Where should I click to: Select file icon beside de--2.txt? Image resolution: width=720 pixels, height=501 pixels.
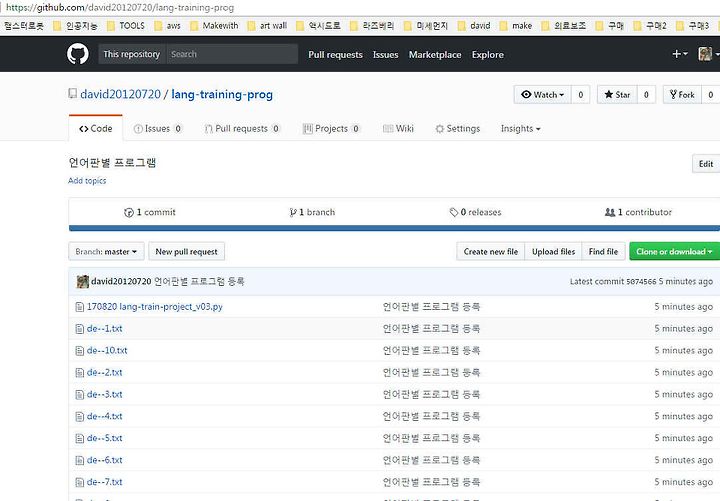coord(79,372)
